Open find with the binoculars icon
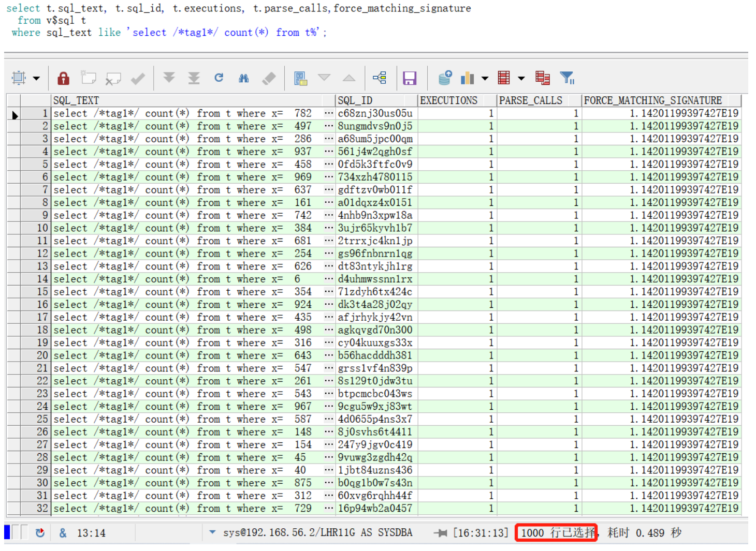The width and height of the screenshot is (756, 551). (x=243, y=78)
